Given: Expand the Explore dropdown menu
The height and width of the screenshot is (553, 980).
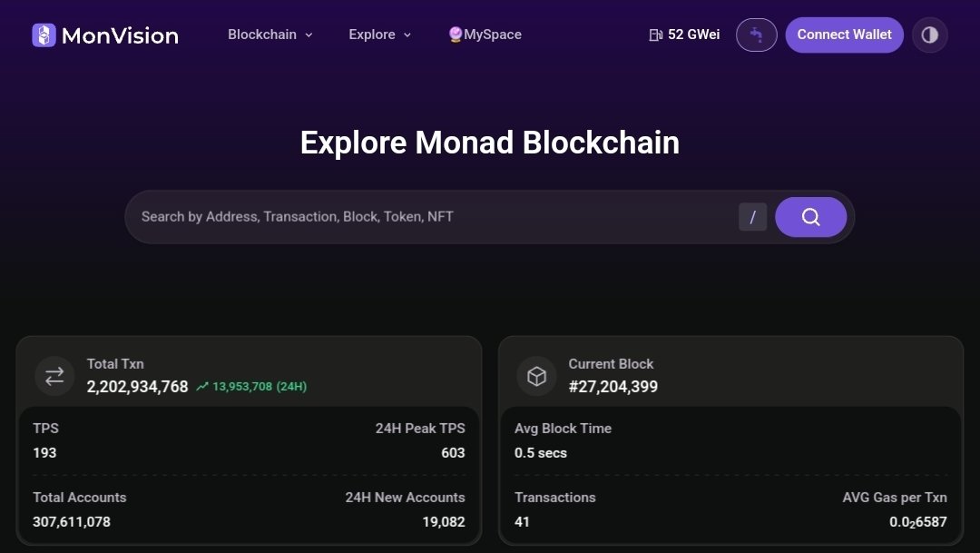Looking at the screenshot, I should coord(380,35).
